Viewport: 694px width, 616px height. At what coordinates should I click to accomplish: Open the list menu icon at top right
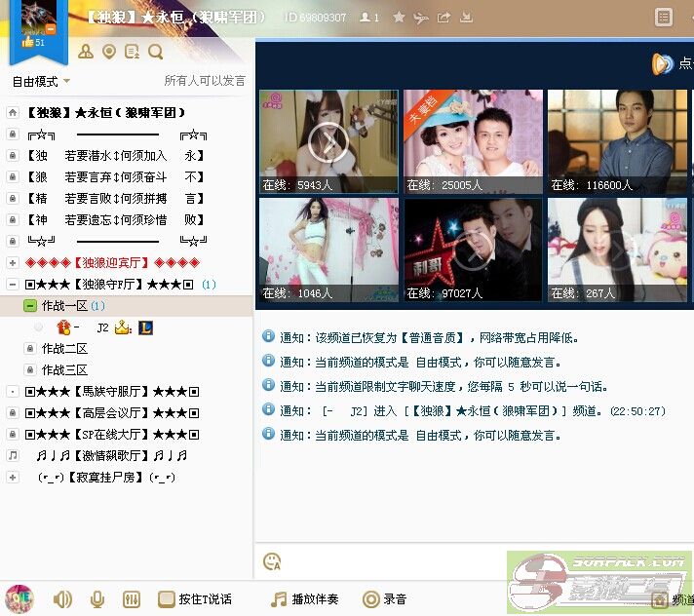click(x=663, y=18)
